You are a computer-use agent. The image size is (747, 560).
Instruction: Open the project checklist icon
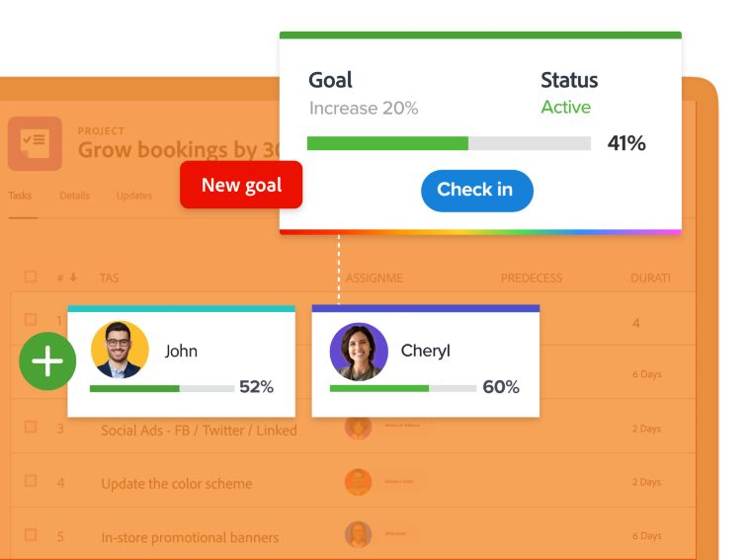coord(35,143)
